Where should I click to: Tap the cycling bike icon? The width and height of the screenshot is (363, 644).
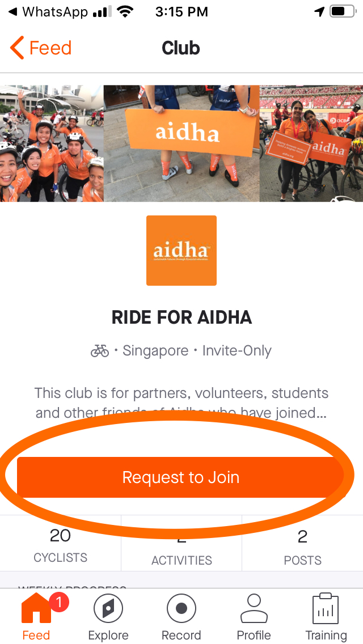pyautogui.click(x=100, y=351)
